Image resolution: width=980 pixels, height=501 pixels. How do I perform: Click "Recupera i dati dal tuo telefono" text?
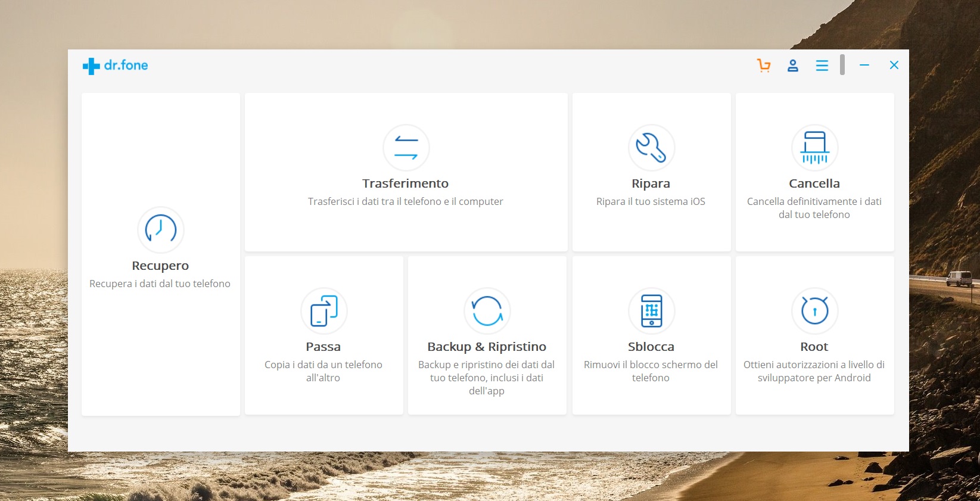click(x=160, y=284)
